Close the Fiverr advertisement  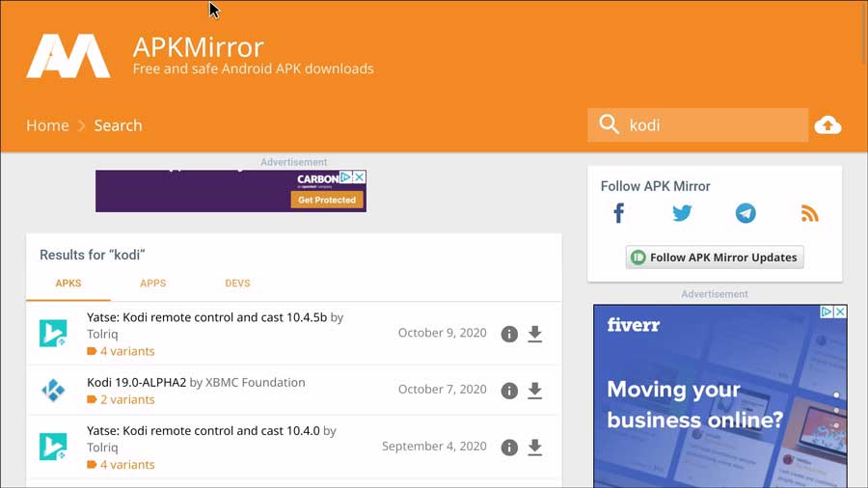tap(840, 312)
